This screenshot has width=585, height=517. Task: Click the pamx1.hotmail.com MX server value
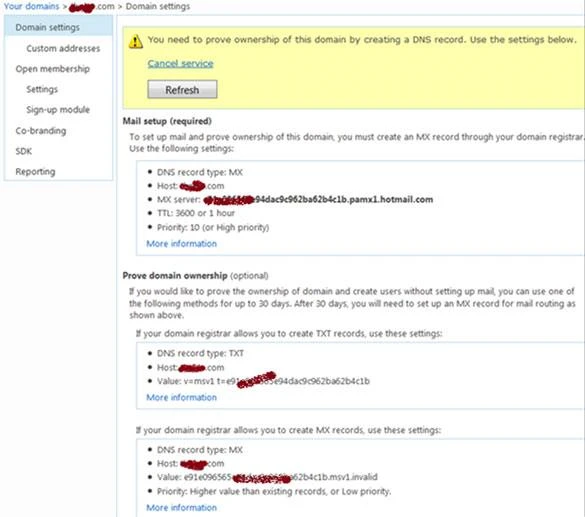pyautogui.click(x=318, y=200)
